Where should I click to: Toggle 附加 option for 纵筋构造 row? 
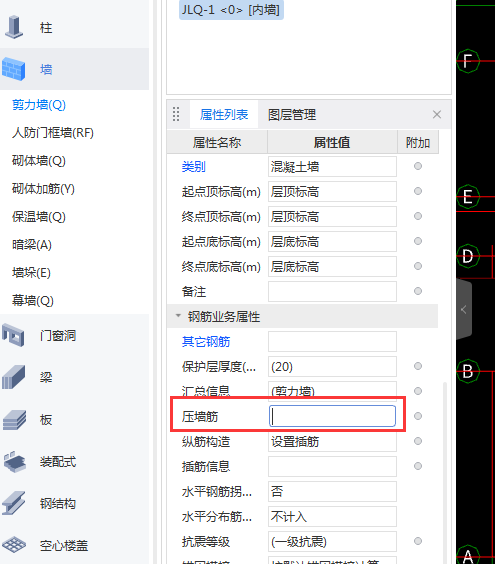point(418,441)
